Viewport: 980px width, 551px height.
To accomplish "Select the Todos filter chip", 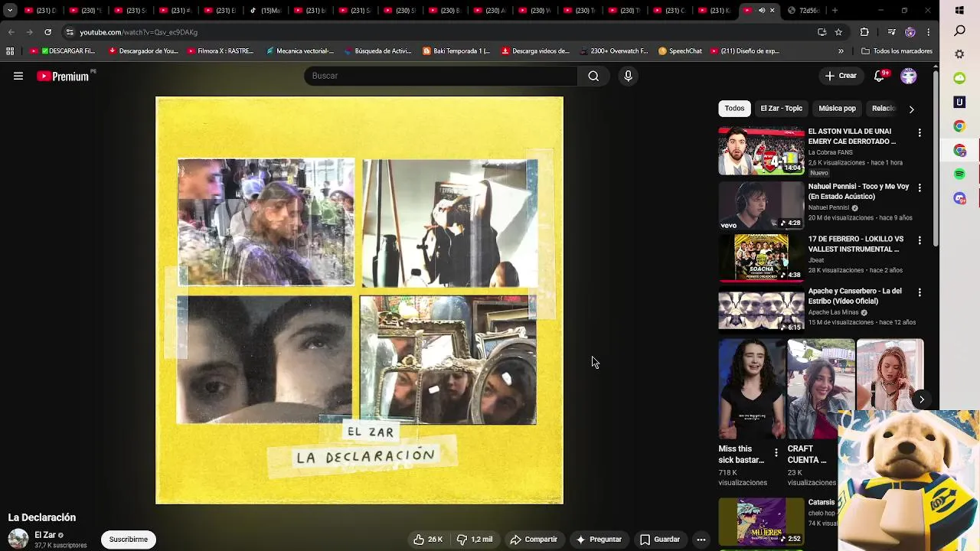I will click(734, 109).
